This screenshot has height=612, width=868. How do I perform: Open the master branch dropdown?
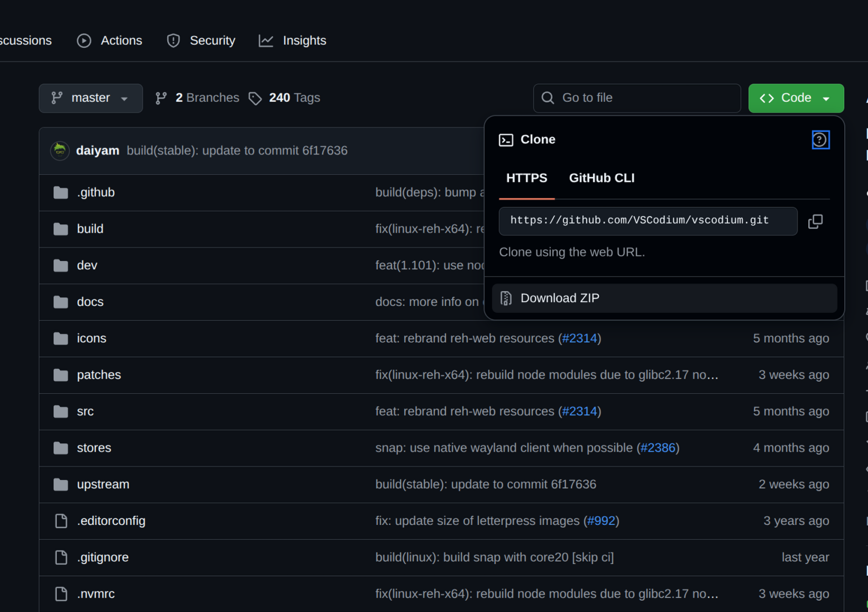coord(90,98)
